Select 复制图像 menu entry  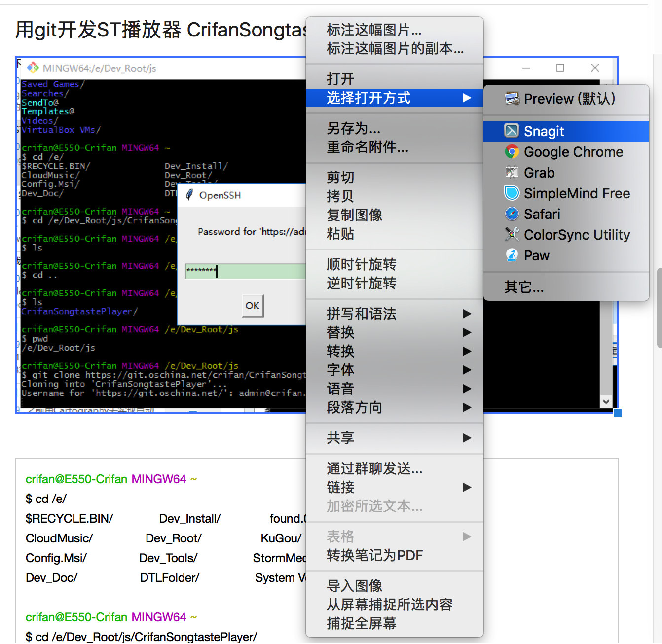click(x=395, y=215)
